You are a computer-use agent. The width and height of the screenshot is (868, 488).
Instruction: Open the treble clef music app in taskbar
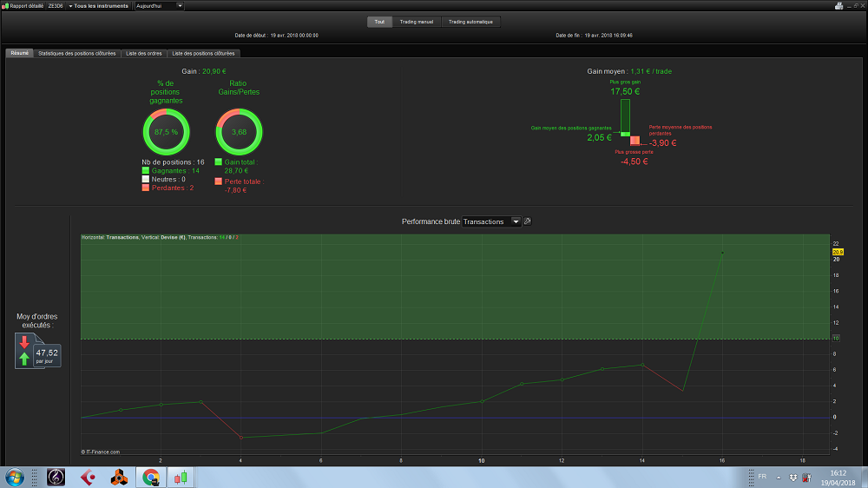tap(56, 477)
